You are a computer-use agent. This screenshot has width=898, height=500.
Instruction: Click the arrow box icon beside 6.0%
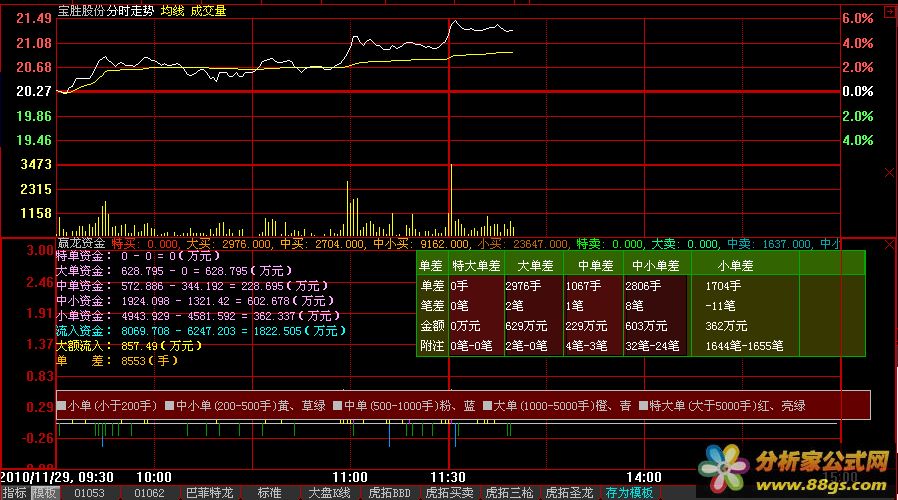point(889,13)
